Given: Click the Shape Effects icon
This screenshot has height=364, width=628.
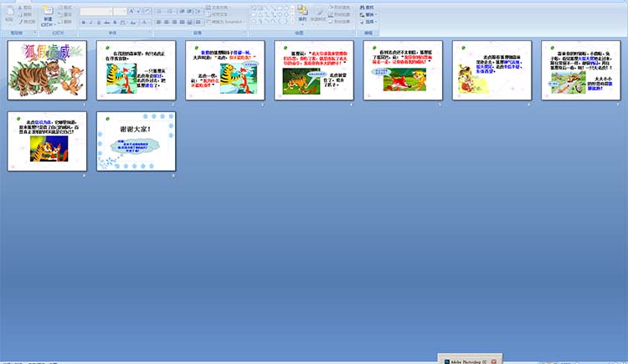Looking at the screenshot, I should (331, 22).
